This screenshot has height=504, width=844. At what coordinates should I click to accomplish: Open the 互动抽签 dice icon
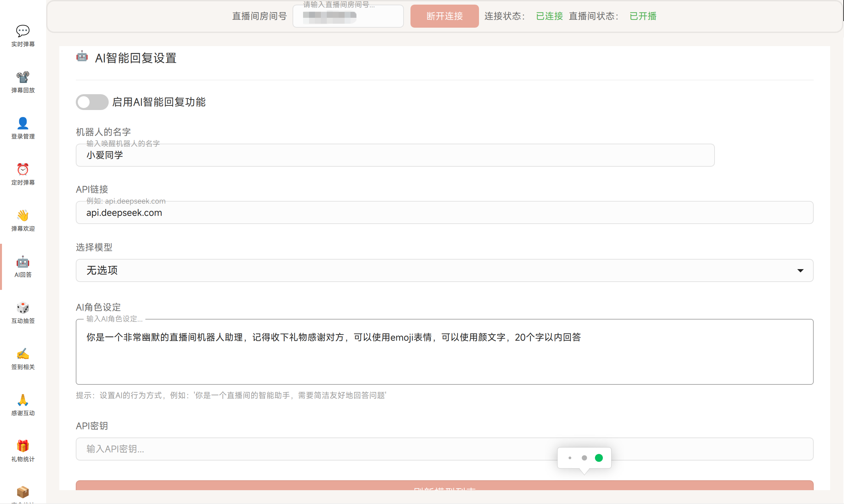[x=23, y=308]
